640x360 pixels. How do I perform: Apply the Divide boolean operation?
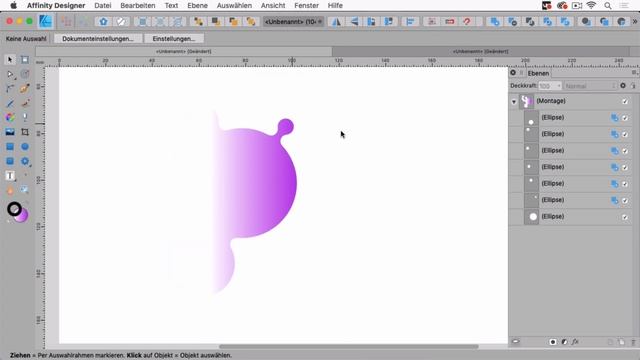565,22
